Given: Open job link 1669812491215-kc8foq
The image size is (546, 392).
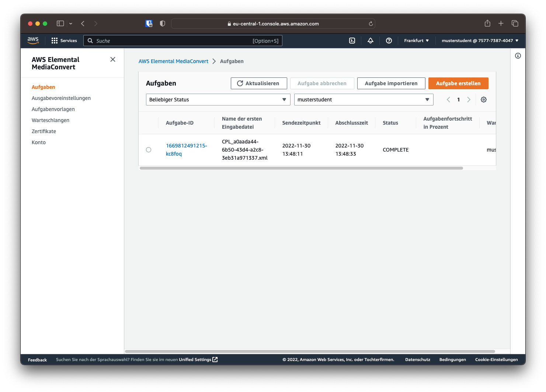Looking at the screenshot, I should click(x=186, y=150).
